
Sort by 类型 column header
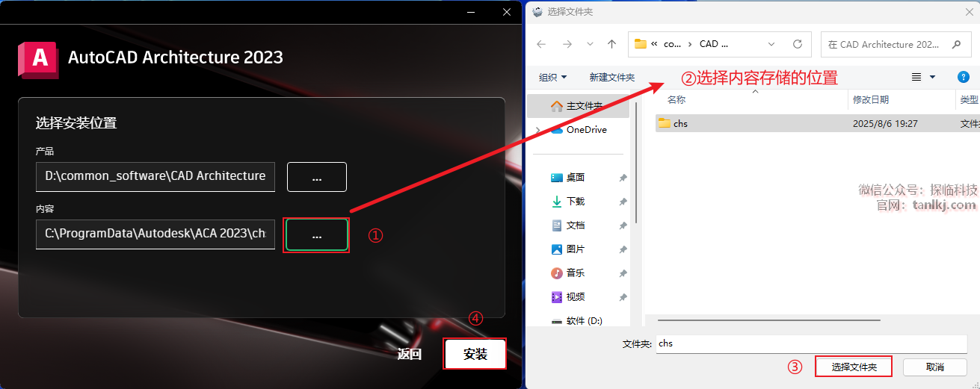[x=968, y=99]
